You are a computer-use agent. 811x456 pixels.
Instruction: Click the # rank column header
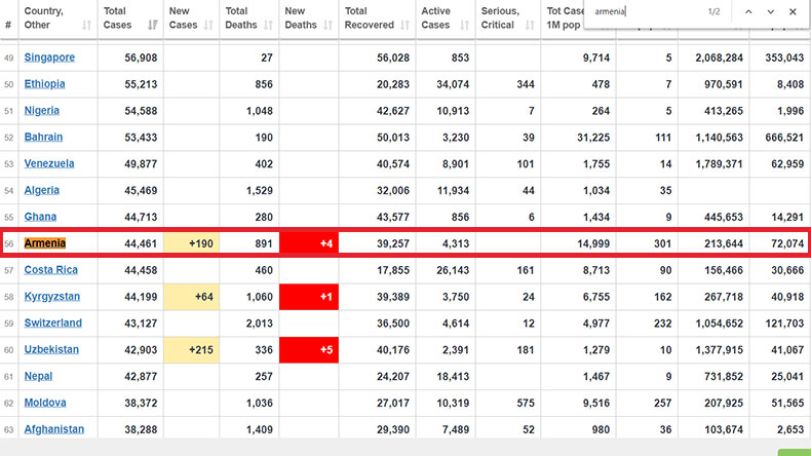tap(8, 25)
